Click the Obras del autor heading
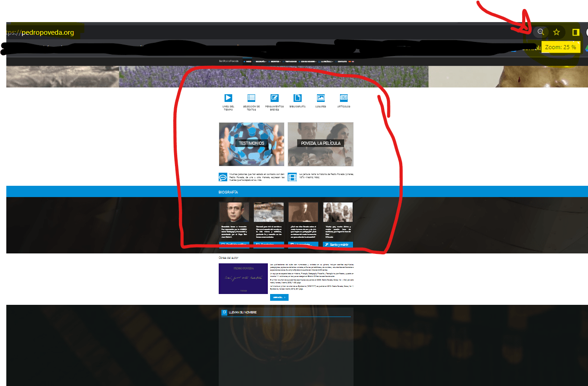Screen dimensions: 588x386 click(229, 258)
